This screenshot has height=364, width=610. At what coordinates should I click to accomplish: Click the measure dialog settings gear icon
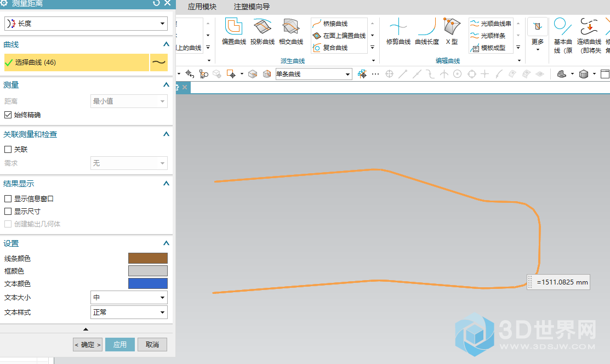4,3
